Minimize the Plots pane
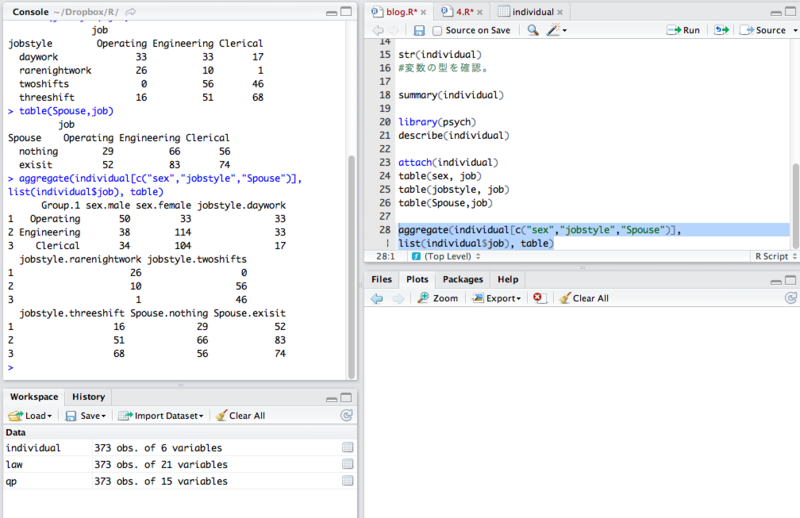The width and height of the screenshot is (800, 518). pos(776,281)
